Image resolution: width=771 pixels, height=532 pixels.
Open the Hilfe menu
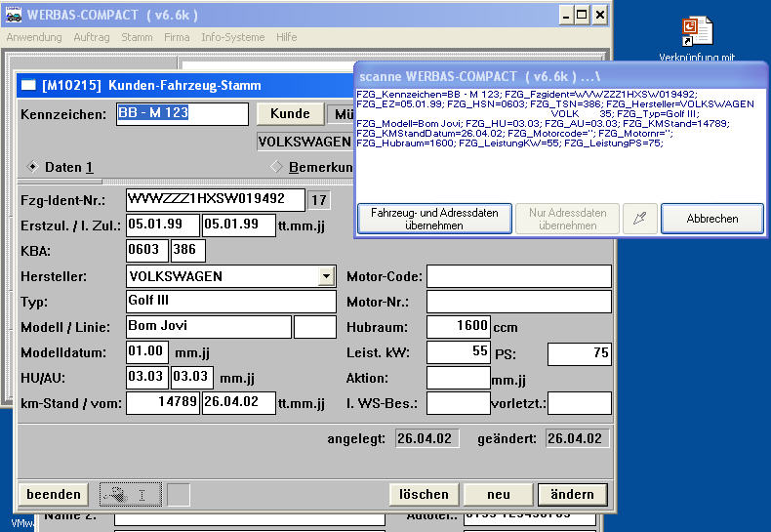286,37
